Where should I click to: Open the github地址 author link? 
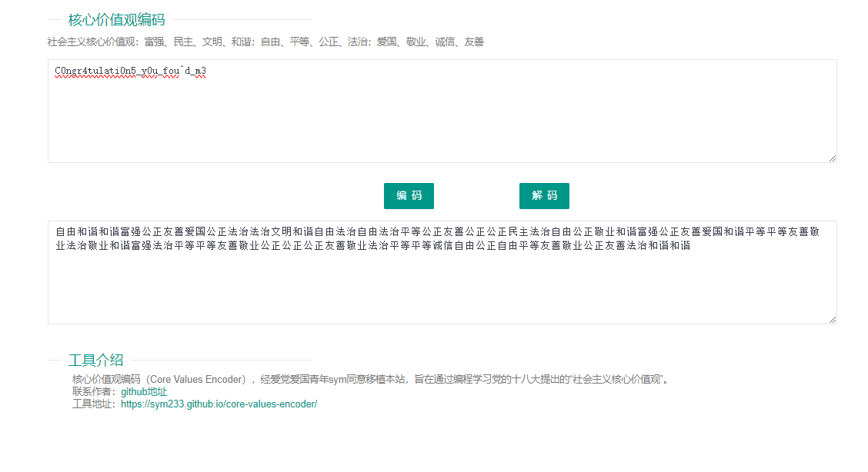click(144, 391)
